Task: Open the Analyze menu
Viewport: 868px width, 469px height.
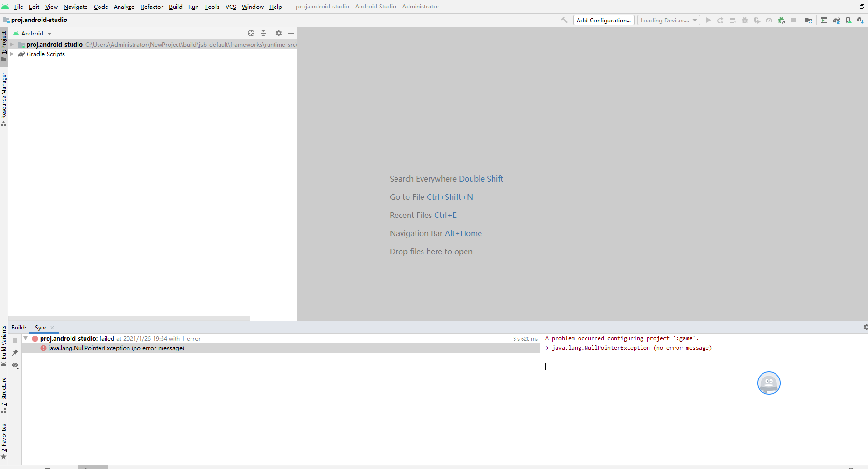Action: tap(124, 7)
